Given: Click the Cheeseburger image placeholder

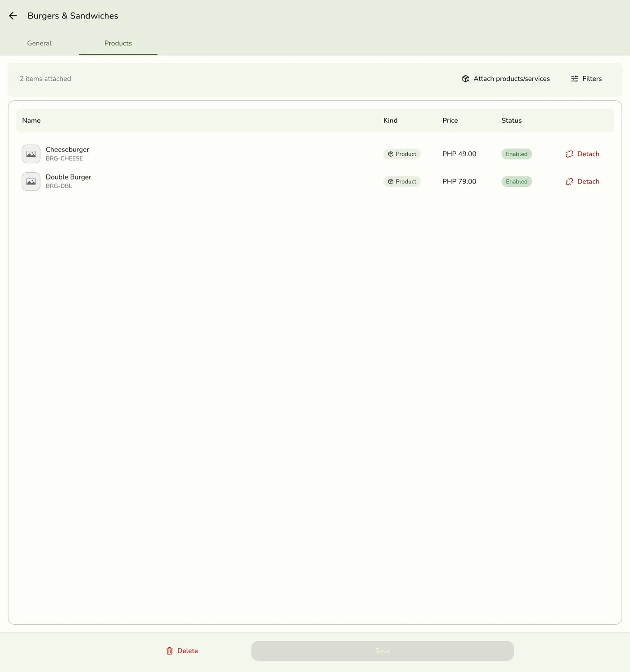Looking at the screenshot, I should point(31,154).
